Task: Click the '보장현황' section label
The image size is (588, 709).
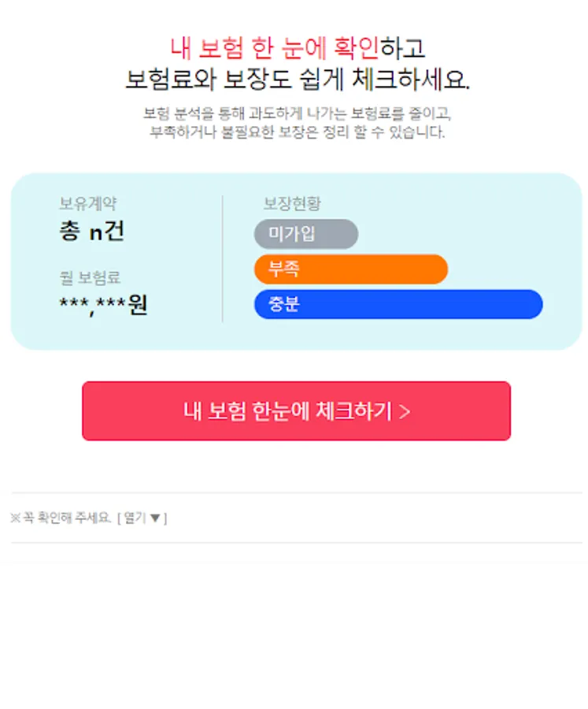Action: pyautogui.click(x=292, y=204)
